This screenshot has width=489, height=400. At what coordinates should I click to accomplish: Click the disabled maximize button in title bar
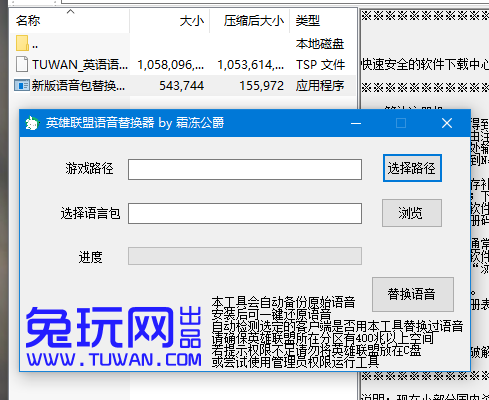(401, 123)
